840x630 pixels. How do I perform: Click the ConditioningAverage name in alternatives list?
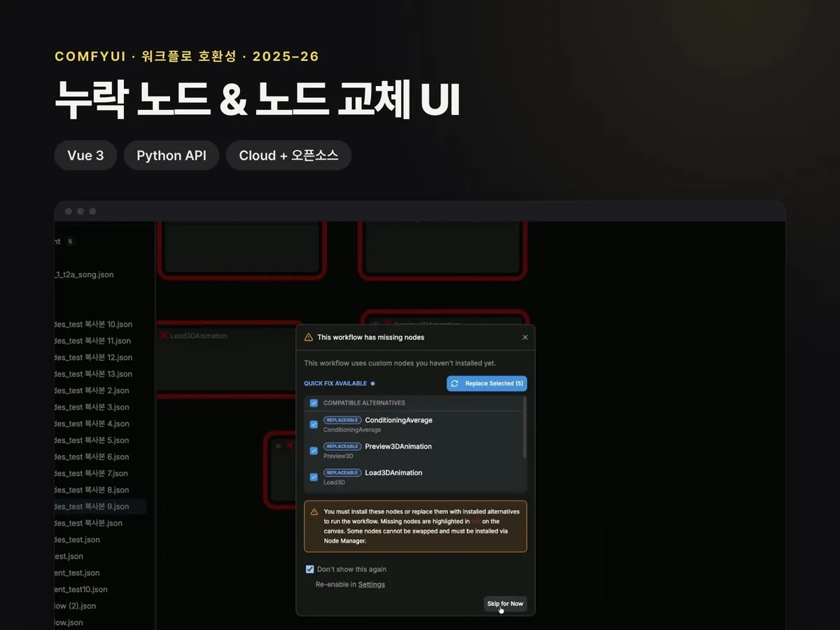[x=399, y=420]
